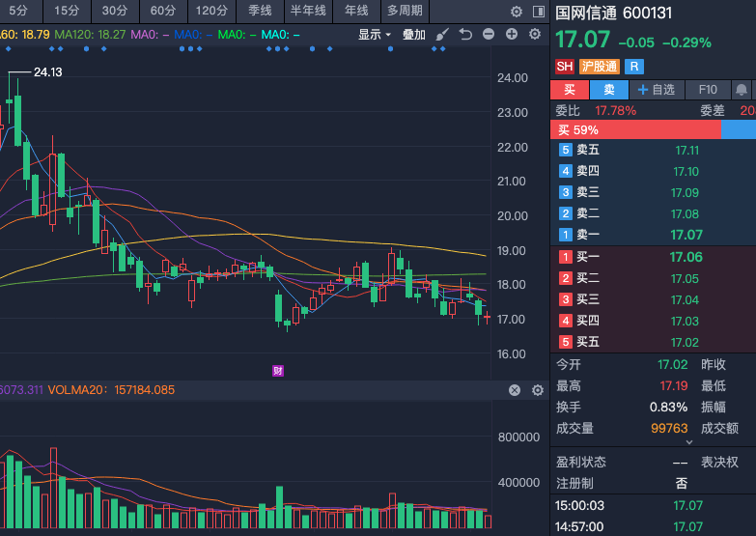
Task: Switch to 半年线 chart tab
Action: tap(308, 11)
